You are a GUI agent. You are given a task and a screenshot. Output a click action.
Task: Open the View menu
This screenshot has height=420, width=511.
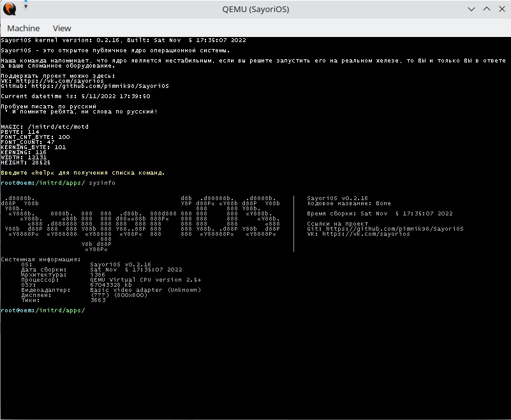pyautogui.click(x=62, y=28)
